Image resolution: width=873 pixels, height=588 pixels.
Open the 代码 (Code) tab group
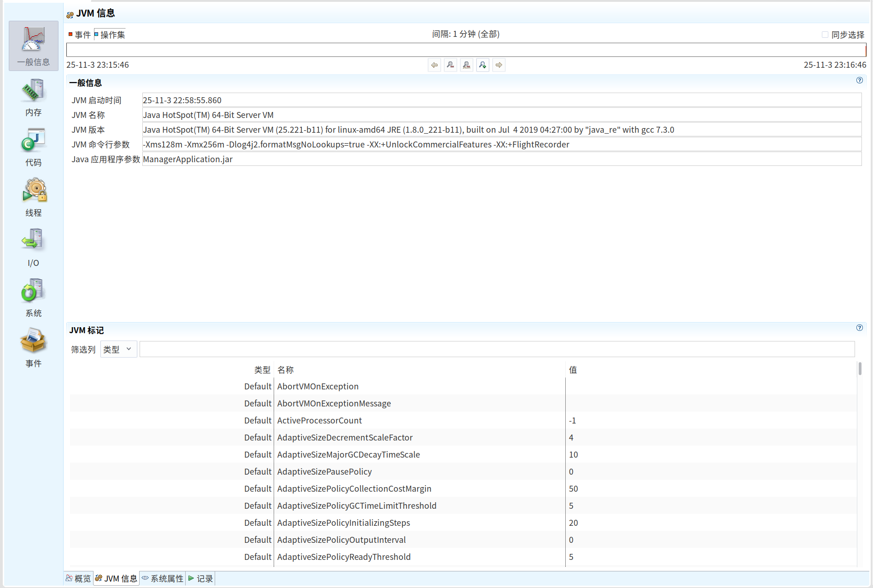click(33, 147)
